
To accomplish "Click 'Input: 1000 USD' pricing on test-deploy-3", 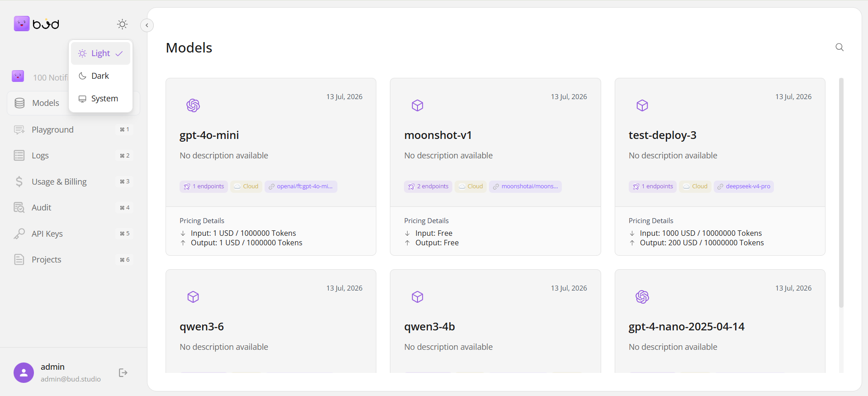I will tap(701, 234).
